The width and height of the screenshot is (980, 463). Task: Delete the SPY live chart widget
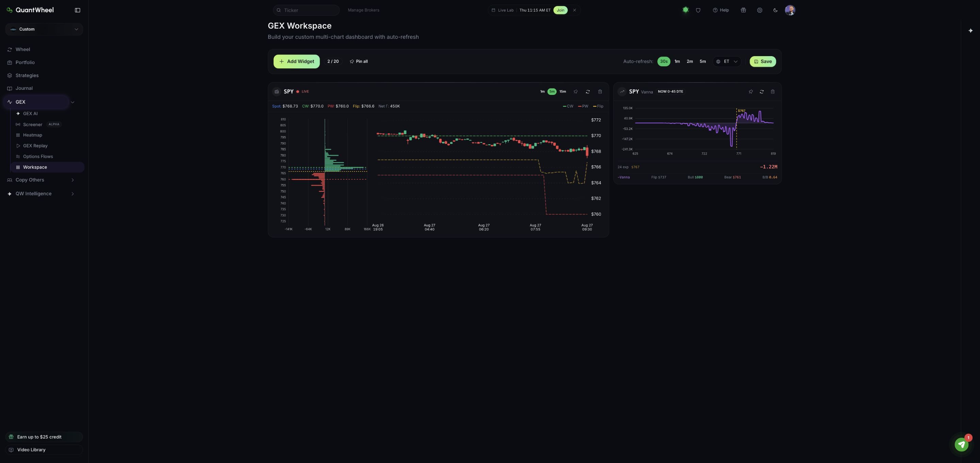(600, 92)
